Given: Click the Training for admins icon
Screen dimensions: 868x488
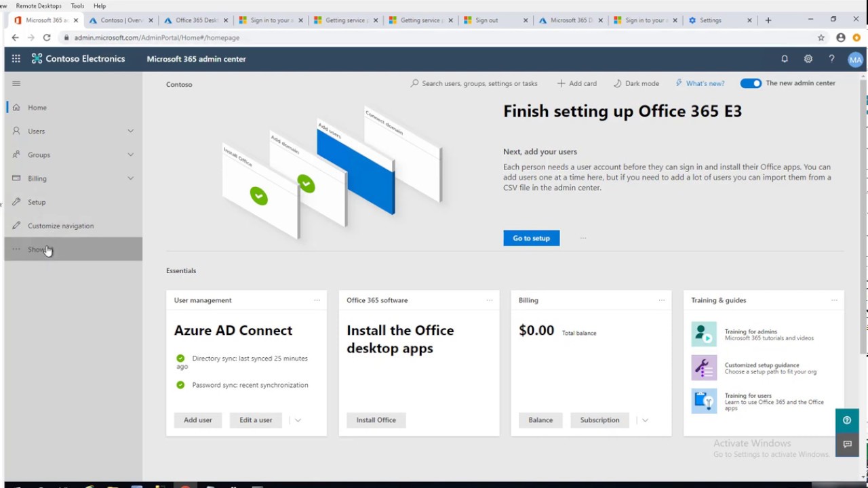Looking at the screenshot, I should [704, 334].
